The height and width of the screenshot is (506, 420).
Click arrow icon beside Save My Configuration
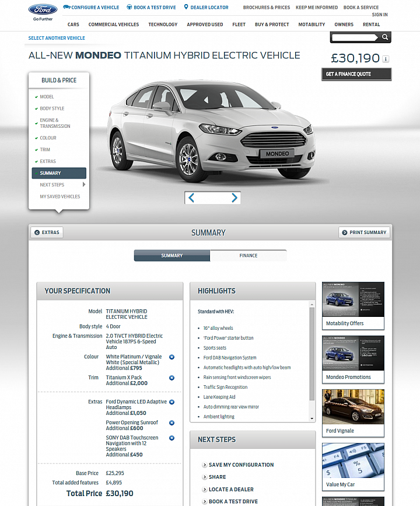click(205, 465)
